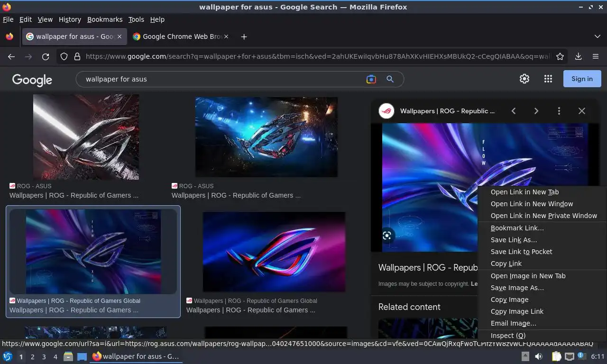The image size is (607, 364).
Task: Click the Sign in button
Action: click(x=582, y=79)
